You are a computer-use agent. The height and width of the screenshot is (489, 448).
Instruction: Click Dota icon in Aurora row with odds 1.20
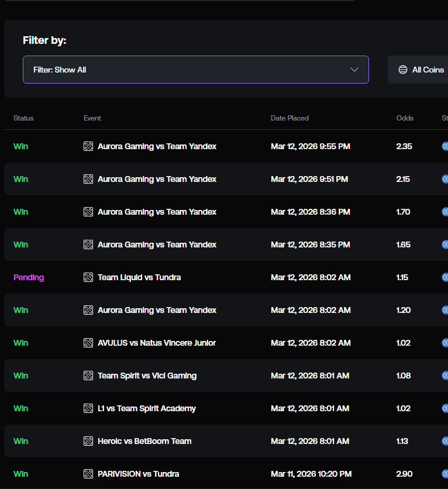pos(88,310)
